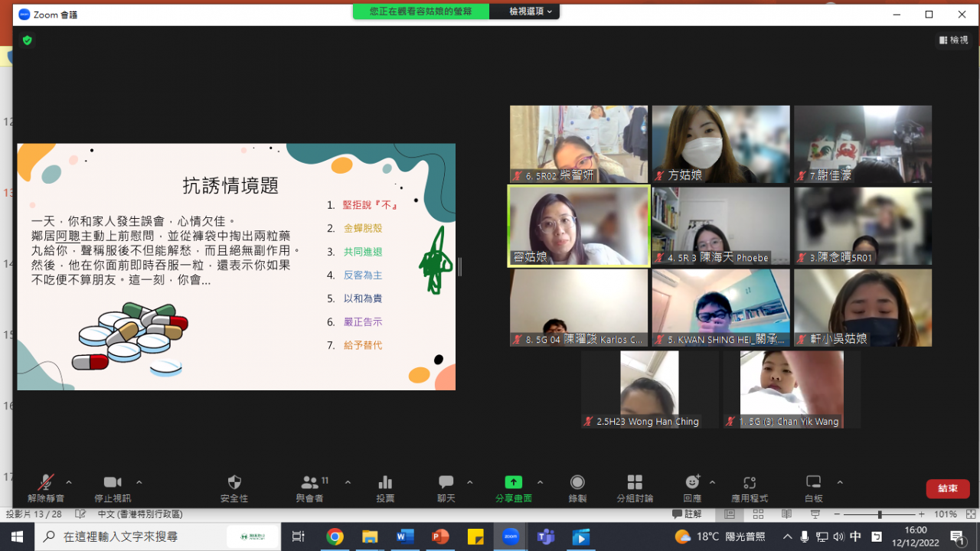Open the 與會者 participants panel
Viewport: 980px width, 551px height.
point(309,487)
